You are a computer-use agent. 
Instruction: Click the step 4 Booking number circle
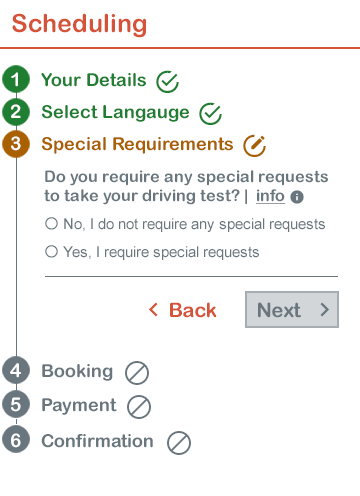[16, 370]
